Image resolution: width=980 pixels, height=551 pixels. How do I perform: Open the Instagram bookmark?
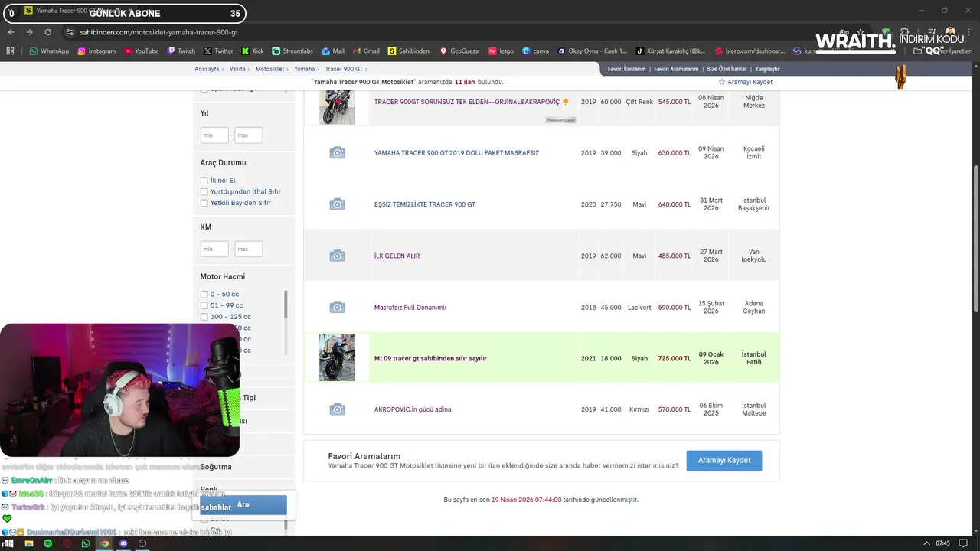tap(96, 51)
